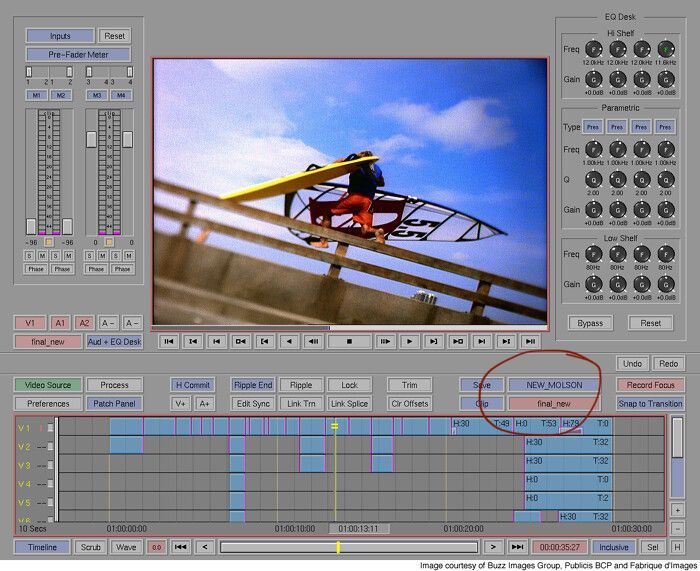Screen dimensions: 700x571
Task: Mute audio channel 1 with leftmost M button
Action: [x=42, y=256]
